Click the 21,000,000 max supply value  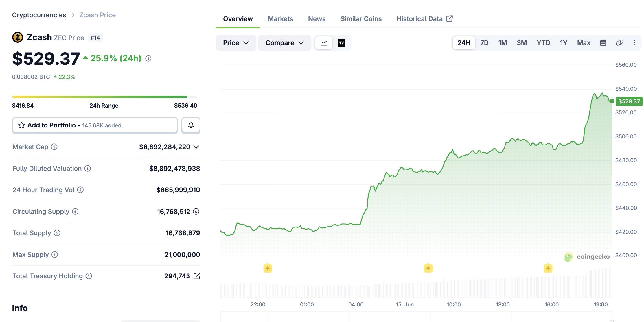(x=182, y=255)
